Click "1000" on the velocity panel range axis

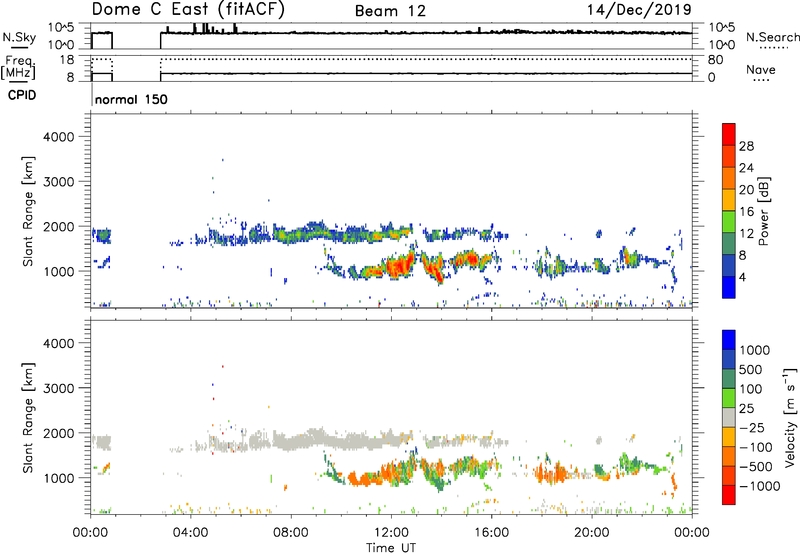[58, 478]
